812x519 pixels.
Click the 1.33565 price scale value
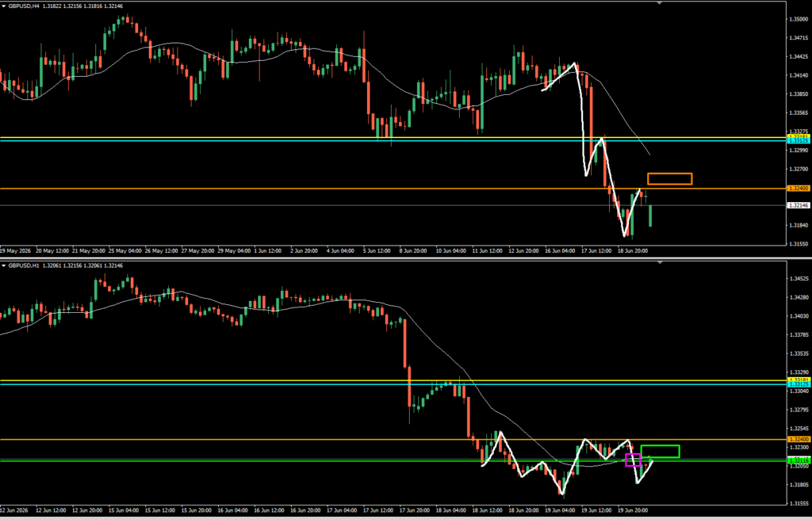pyautogui.click(x=798, y=113)
